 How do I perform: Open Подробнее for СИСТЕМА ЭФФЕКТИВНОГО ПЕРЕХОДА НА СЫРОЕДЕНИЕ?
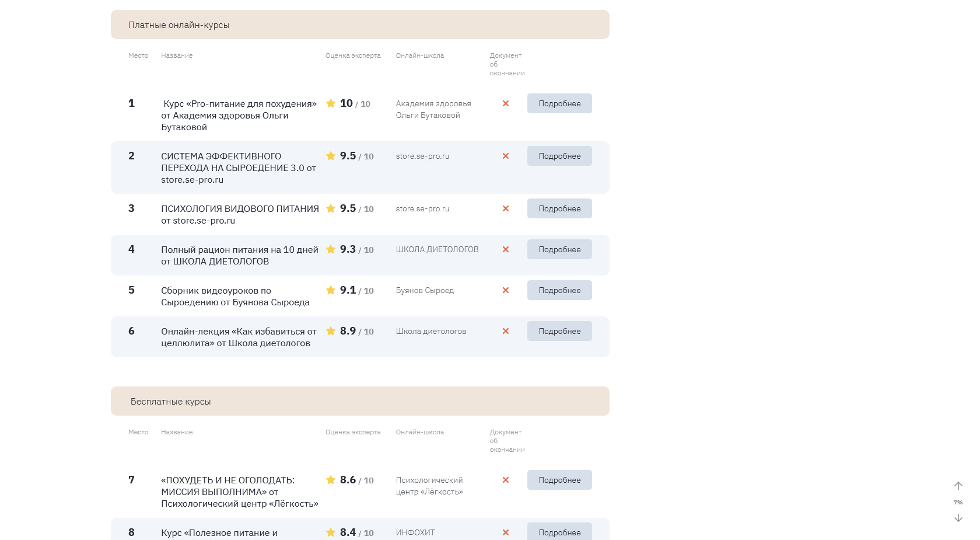(x=559, y=156)
